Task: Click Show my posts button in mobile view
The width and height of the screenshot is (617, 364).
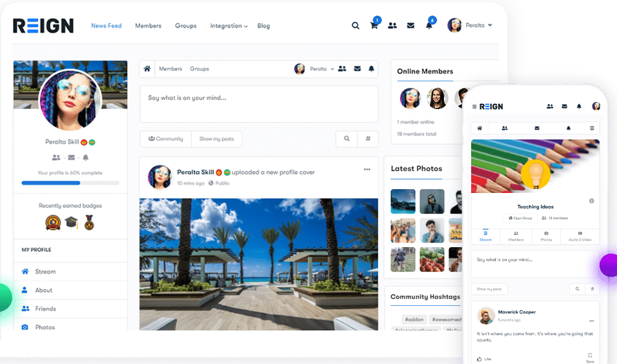Action: coord(489,289)
